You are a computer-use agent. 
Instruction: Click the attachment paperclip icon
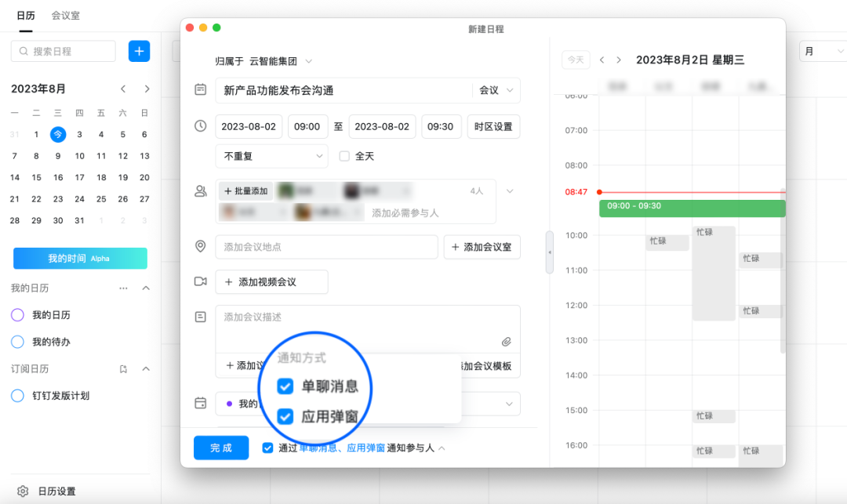[506, 342]
